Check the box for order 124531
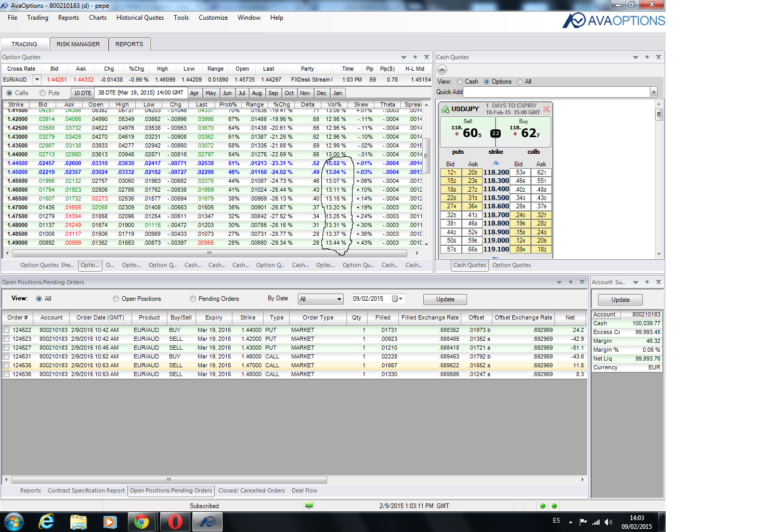 [x=6, y=356]
